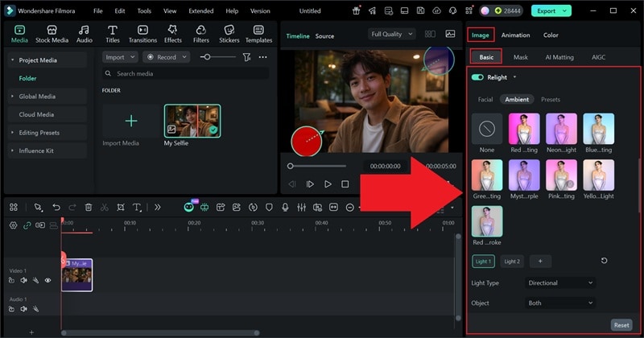Open the Stickers library tab
Viewport: 644px width, 338px height.
click(x=229, y=34)
